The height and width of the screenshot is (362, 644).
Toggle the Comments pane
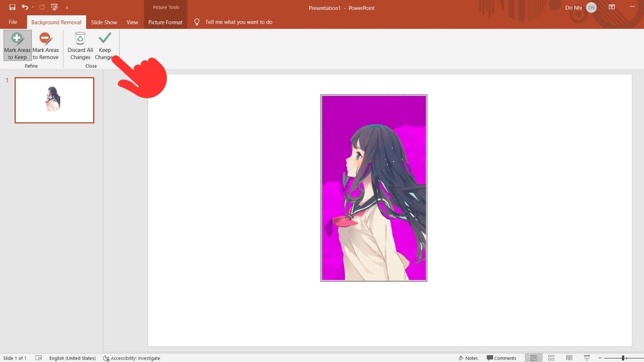tap(501, 358)
